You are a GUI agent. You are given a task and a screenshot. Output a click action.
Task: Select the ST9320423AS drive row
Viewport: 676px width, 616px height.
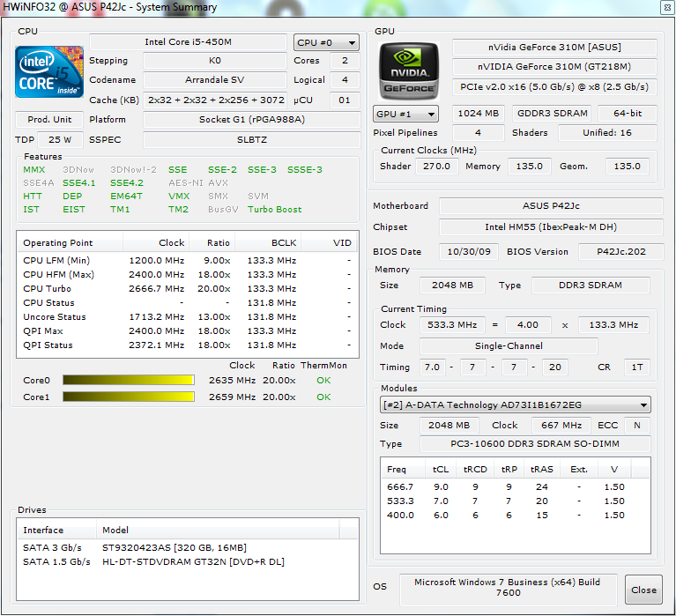pos(188,547)
